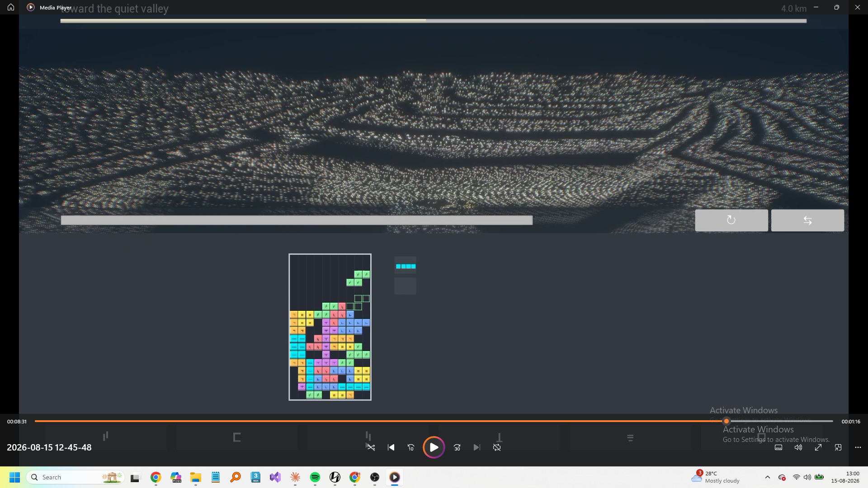
Task: Click the elapsed time 00:08:31
Action: [17, 422]
